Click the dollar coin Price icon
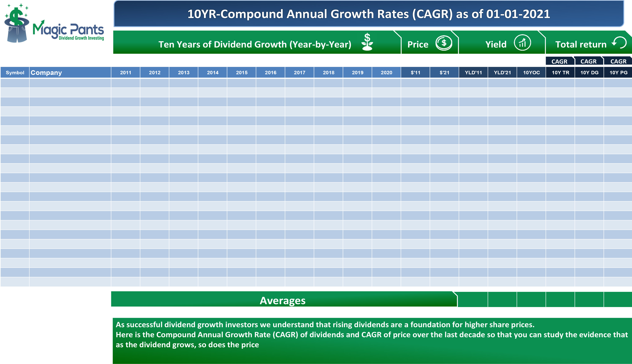Screen dimensions: 632x364 pyautogui.click(x=444, y=43)
